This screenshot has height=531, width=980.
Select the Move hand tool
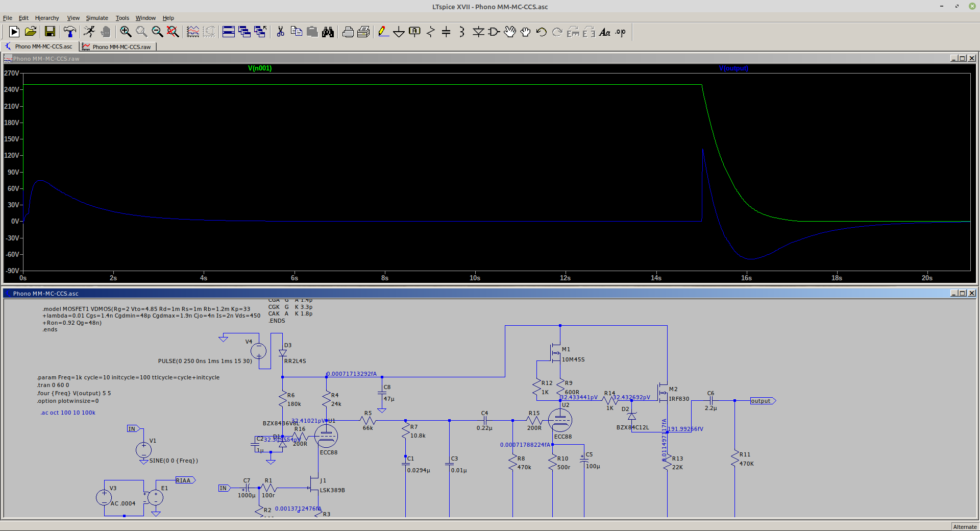510,32
